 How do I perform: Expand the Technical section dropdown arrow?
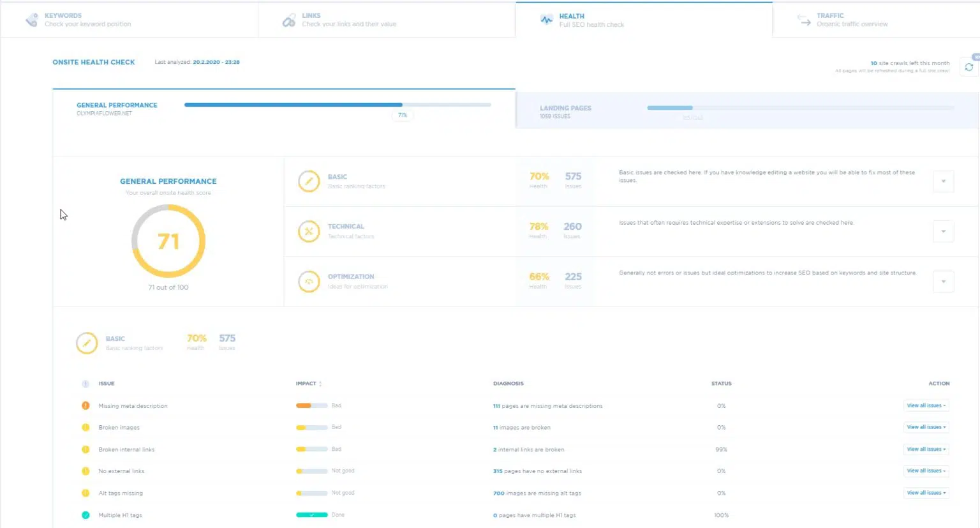(943, 231)
